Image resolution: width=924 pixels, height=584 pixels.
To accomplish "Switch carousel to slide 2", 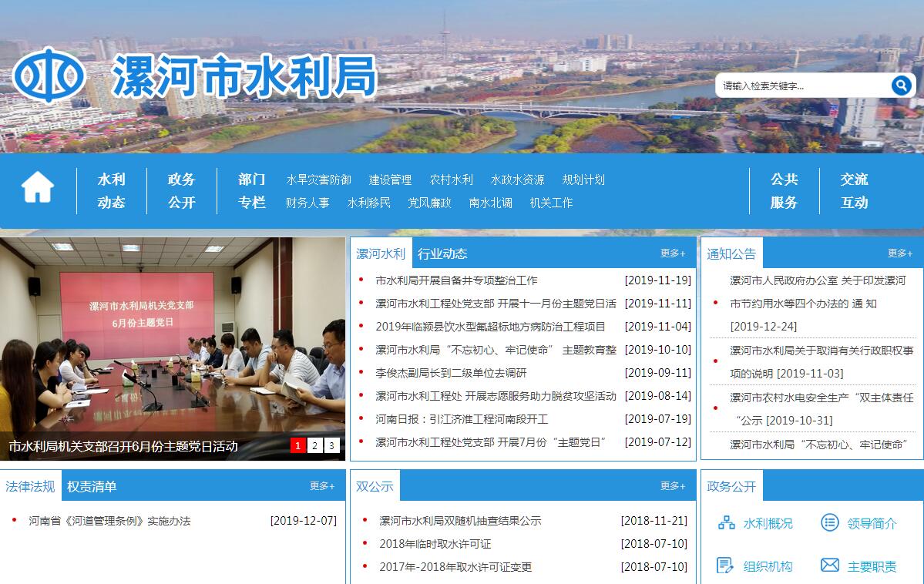I will click(314, 445).
